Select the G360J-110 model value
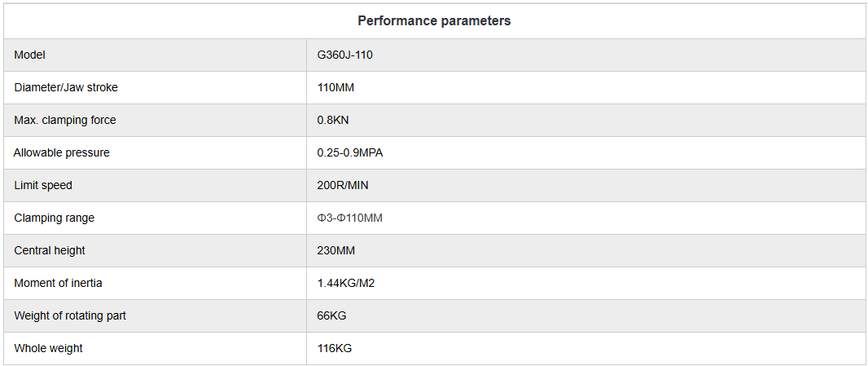 345,55
